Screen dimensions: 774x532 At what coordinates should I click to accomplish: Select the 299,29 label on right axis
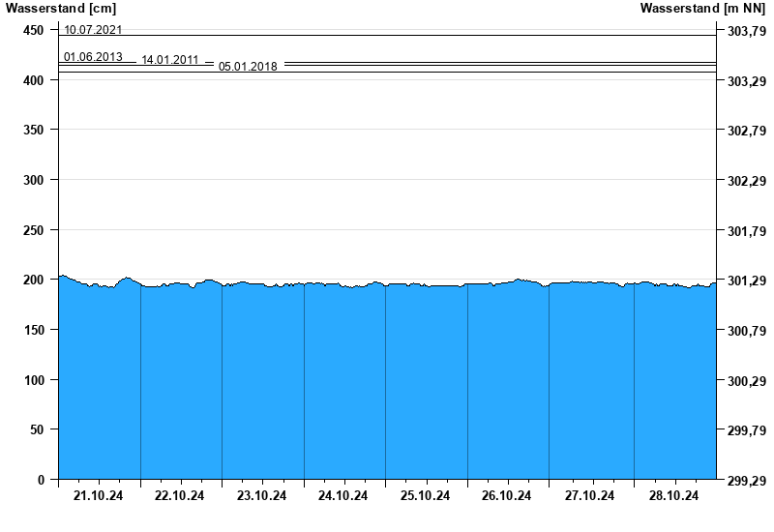746,481
